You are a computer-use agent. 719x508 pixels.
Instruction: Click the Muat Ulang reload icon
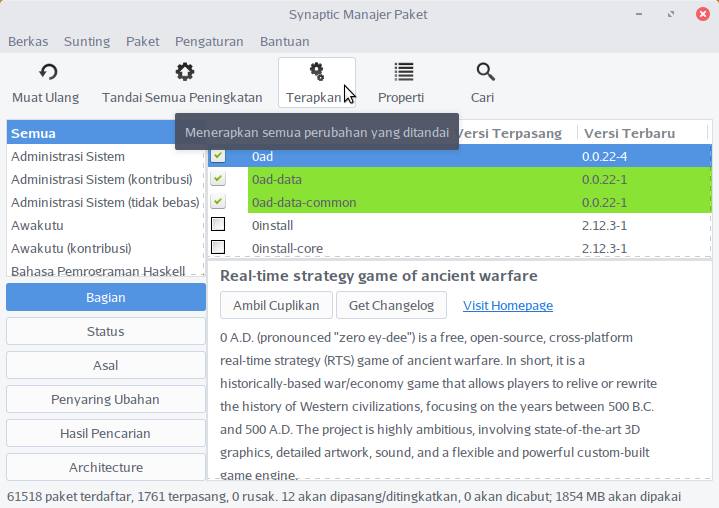pos(48,72)
